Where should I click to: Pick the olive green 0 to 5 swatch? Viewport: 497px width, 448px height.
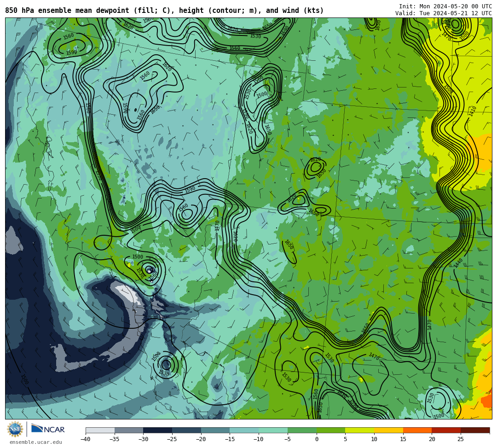pos(331,430)
